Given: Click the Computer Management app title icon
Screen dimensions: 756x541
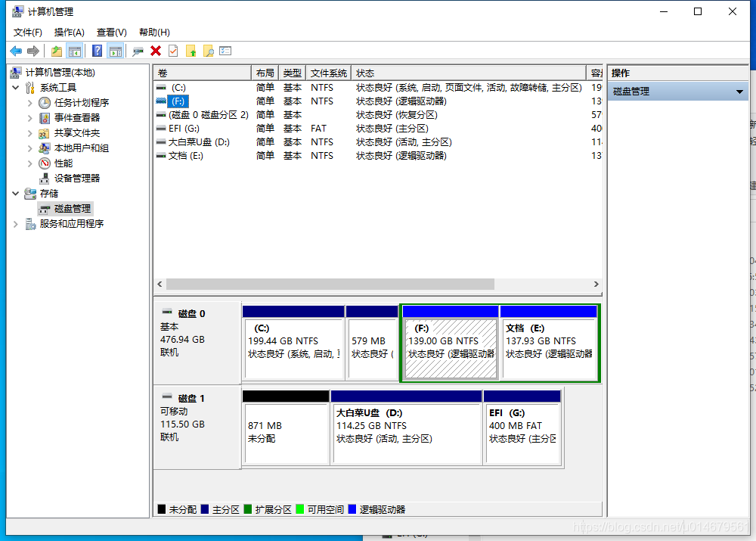Looking at the screenshot, I should (x=17, y=11).
